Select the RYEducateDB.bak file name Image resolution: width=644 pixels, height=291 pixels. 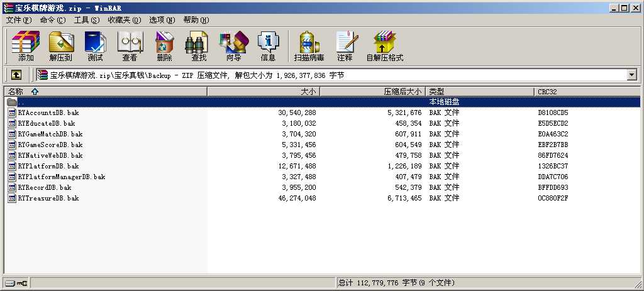pos(47,123)
